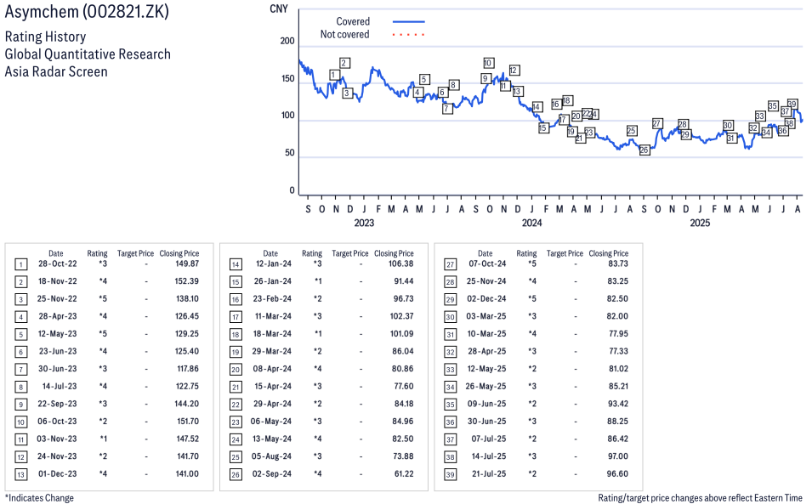The image size is (812, 504).
Task: Click the date 22-Sep-23
Action: 57,404
